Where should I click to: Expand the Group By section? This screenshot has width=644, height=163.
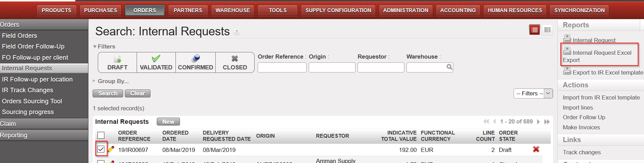pos(111,81)
